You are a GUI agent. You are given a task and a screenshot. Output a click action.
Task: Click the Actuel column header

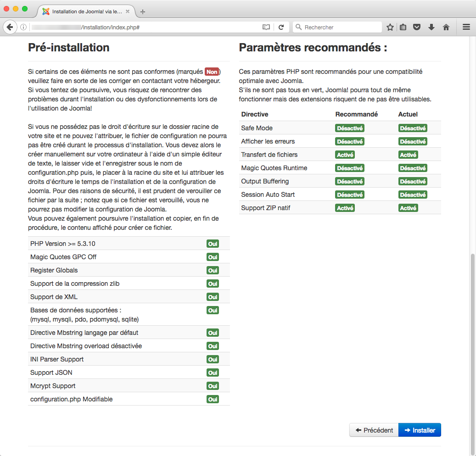coord(408,114)
